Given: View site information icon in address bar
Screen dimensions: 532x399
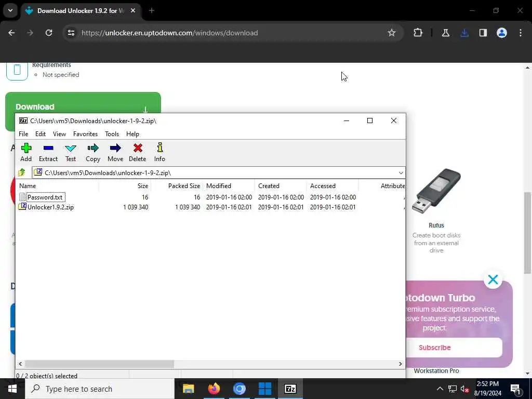Looking at the screenshot, I should [x=71, y=33].
